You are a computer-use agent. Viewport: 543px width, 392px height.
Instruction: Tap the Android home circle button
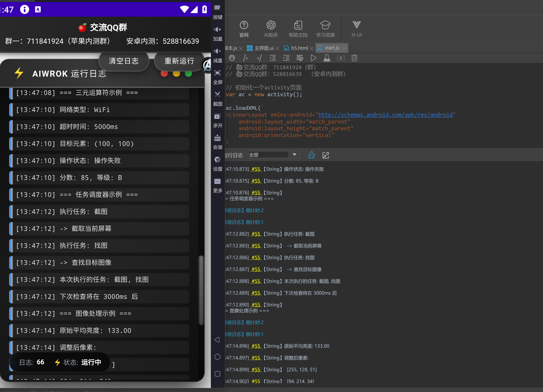217,357
